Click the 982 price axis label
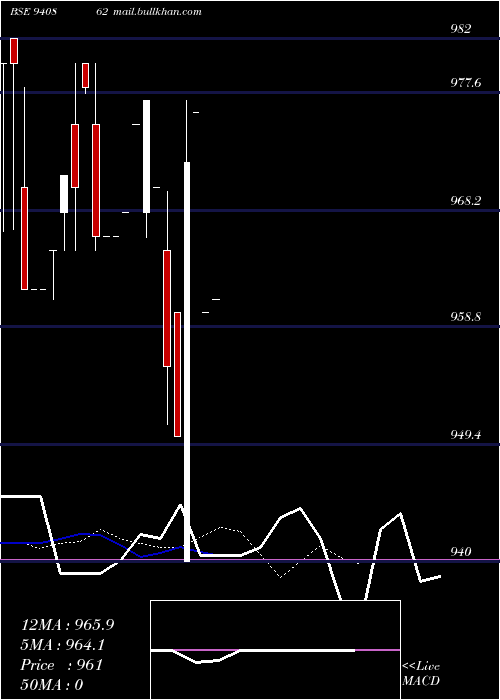Screen dimensions: 500x700 pos(461,29)
